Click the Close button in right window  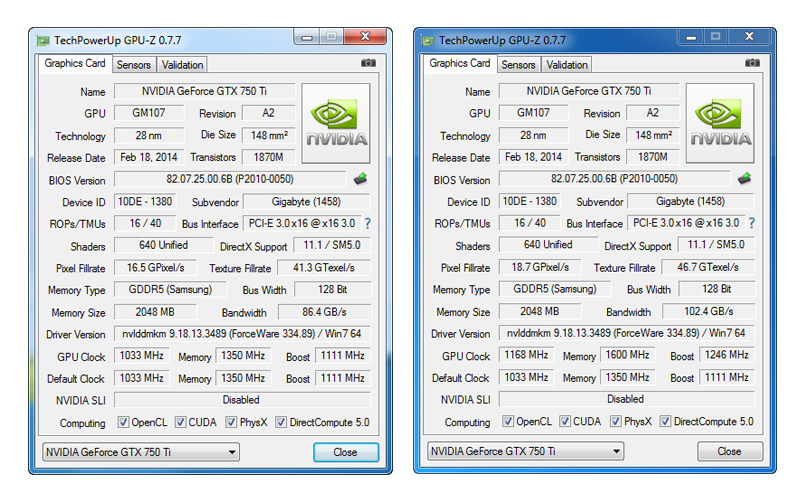(730, 451)
